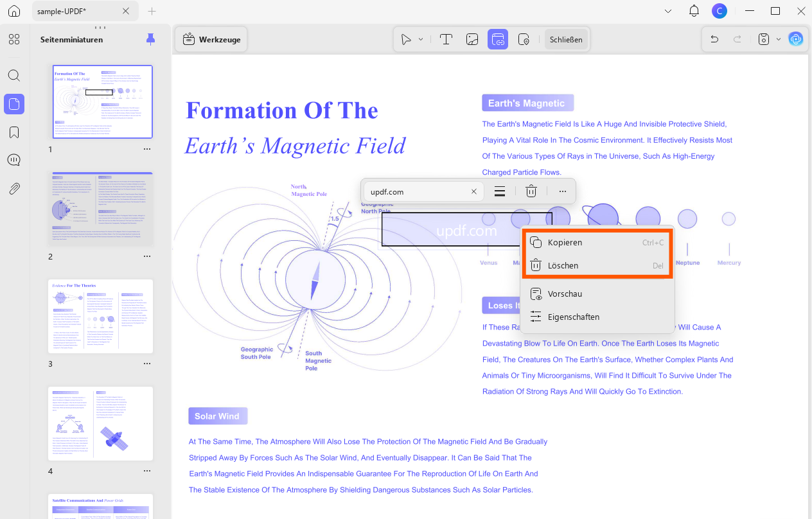Open more options for page 4
Screen dimensions: 812x519
[x=147, y=471]
